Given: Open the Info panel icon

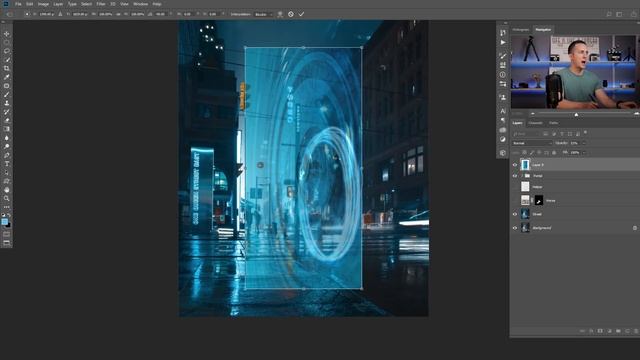Looking at the screenshot, I should pyautogui.click(x=503, y=75).
